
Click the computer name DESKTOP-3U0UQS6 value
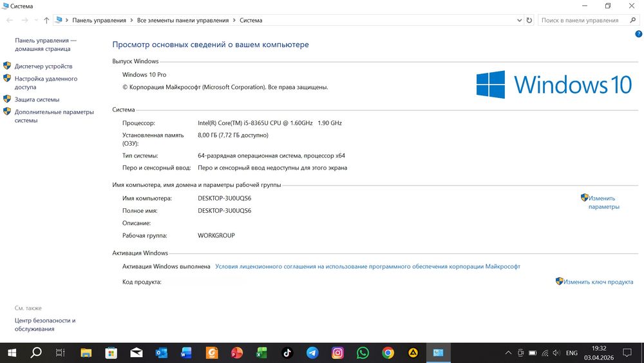pyautogui.click(x=224, y=198)
